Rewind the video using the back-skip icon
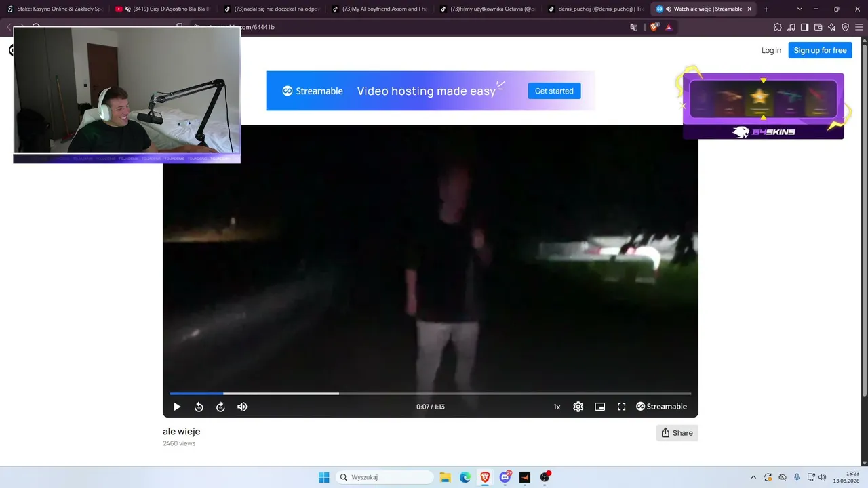 coord(199,407)
